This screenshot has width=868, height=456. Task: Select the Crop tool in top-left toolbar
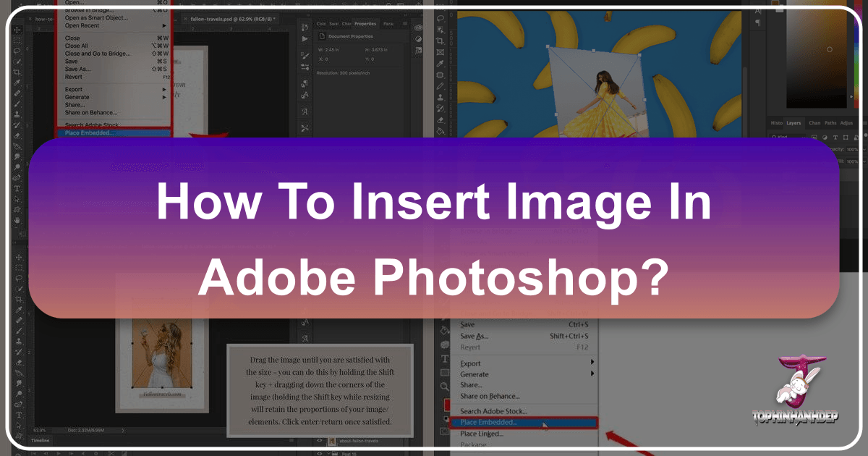tap(17, 73)
